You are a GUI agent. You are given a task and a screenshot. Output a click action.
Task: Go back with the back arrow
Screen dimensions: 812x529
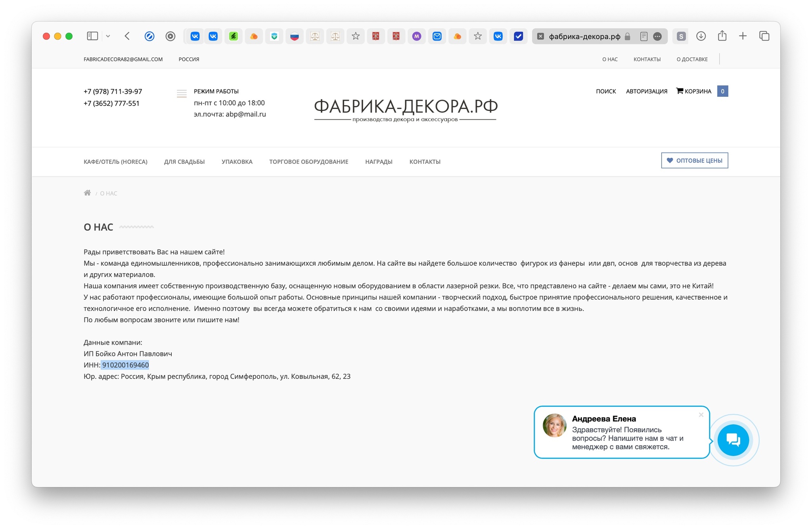pos(127,36)
